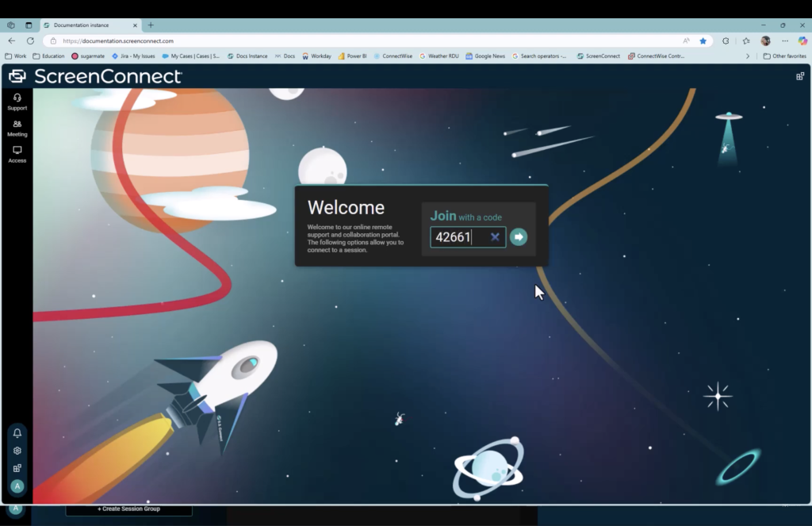Open the browser Settings and more menu
The image size is (812, 526).
(x=785, y=40)
